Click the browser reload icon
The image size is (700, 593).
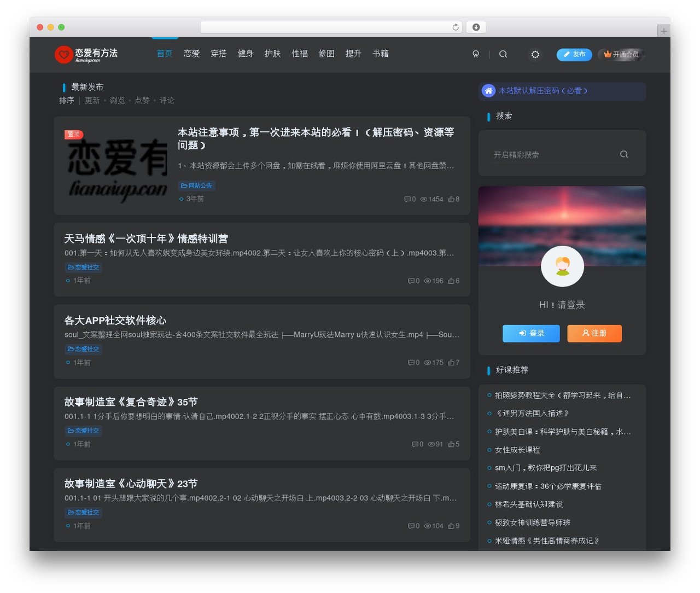pyautogui.click(x=455, y=27)
